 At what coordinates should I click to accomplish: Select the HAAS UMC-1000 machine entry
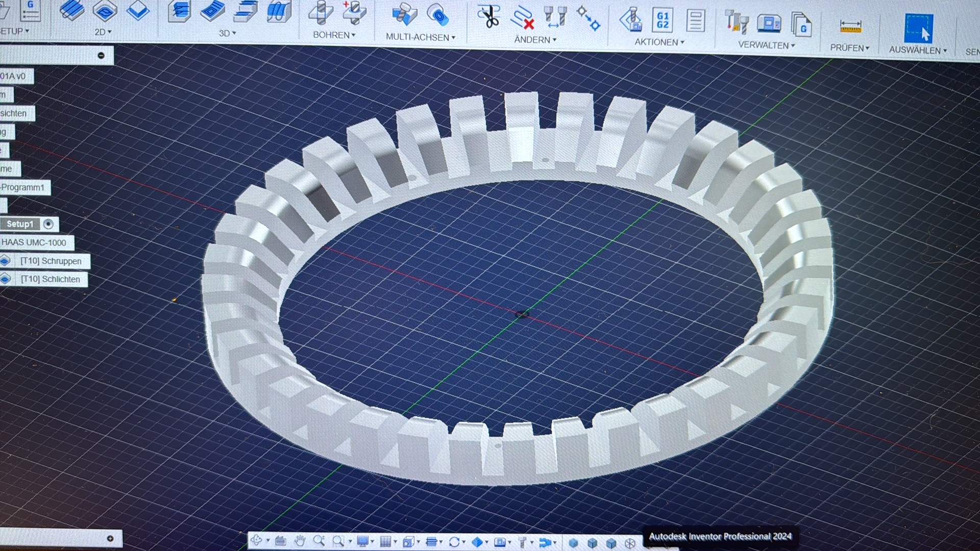point(34,242)
